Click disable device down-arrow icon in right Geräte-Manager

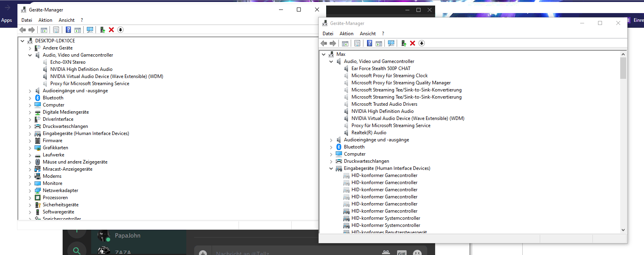tap(422, 43)
